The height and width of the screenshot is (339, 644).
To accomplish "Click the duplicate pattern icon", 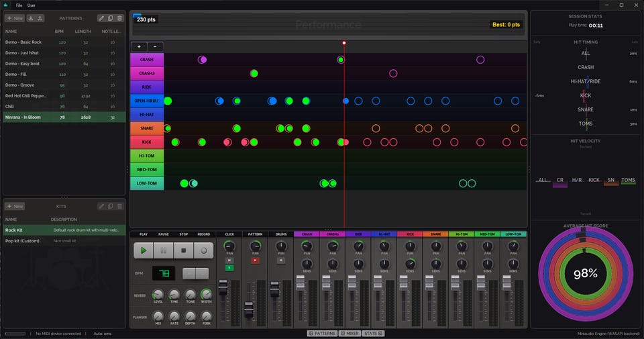I will [x=111, y=18].
